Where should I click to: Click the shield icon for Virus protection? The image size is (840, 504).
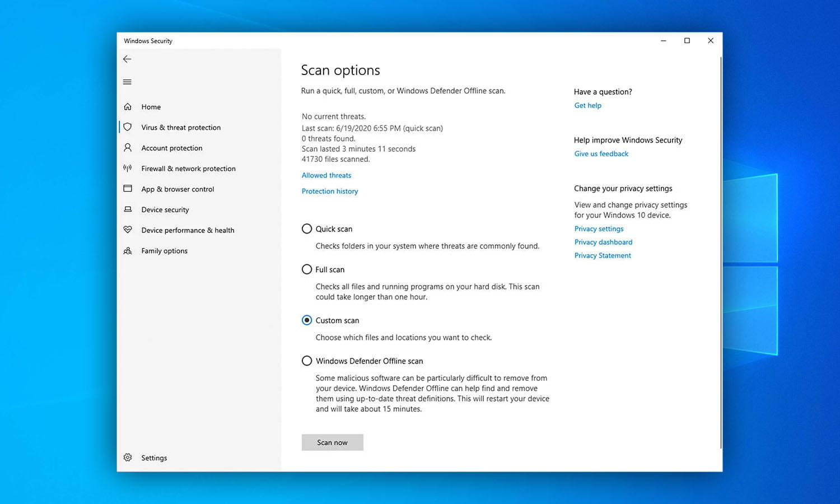point(128,127)
